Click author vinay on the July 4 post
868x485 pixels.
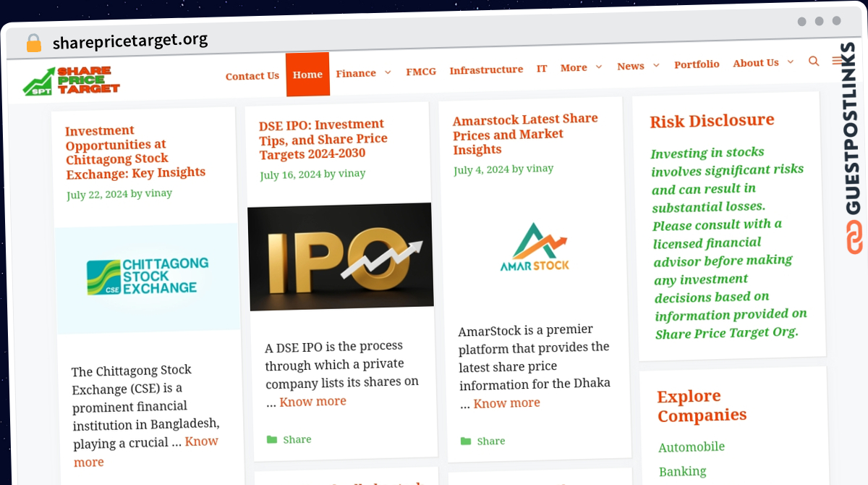click(540, 169)
